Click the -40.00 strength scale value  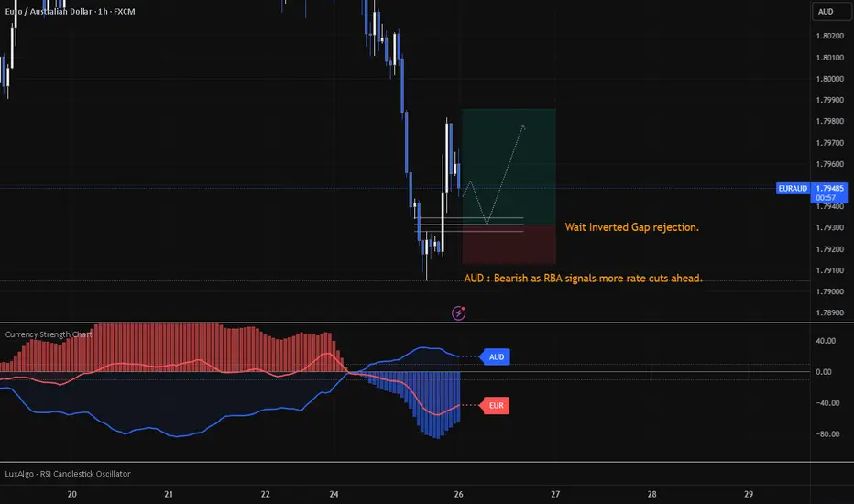tap(827, 403)
